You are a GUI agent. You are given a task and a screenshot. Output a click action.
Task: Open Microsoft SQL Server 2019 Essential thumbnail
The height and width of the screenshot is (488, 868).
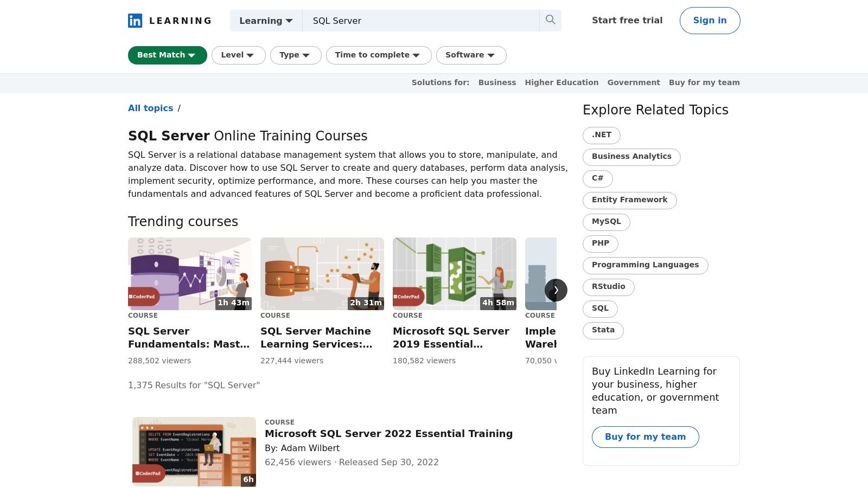[x=455, y=274]
